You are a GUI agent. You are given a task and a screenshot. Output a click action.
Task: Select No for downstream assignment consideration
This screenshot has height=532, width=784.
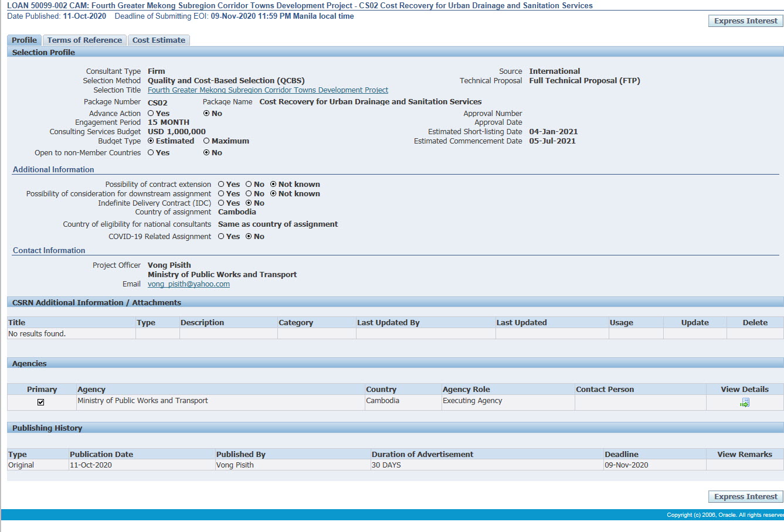pyautogui.click(x=249, y=194)
